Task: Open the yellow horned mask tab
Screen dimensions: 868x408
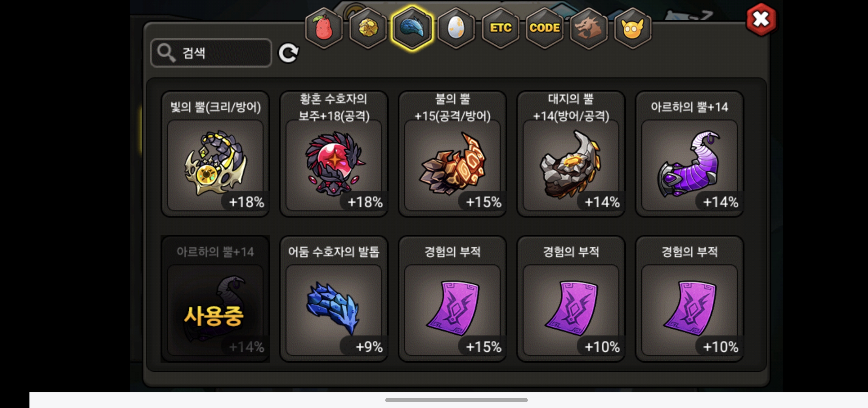Action: tap(633, 28)
